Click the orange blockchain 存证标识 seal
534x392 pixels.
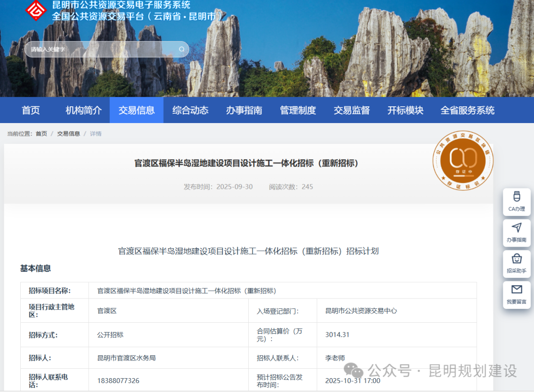coord(462,161)
